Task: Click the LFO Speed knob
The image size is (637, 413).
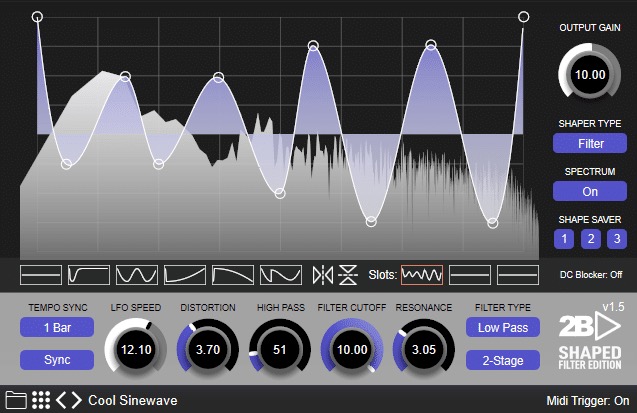Action: [x=136, y=349]
